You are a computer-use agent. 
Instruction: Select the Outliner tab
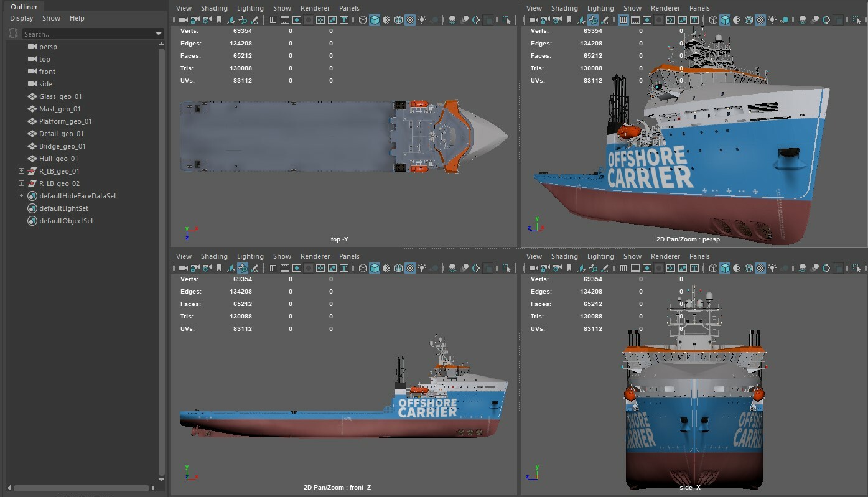point(24,7)
